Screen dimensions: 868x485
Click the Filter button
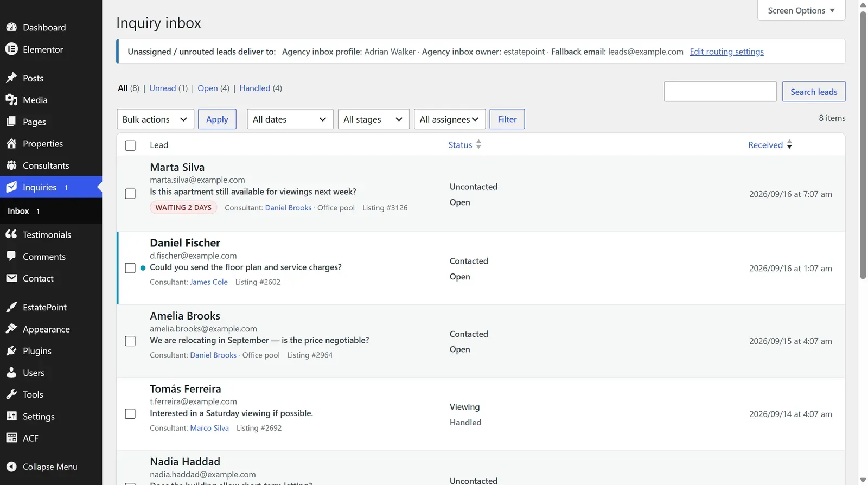click(x=507, y=119)
